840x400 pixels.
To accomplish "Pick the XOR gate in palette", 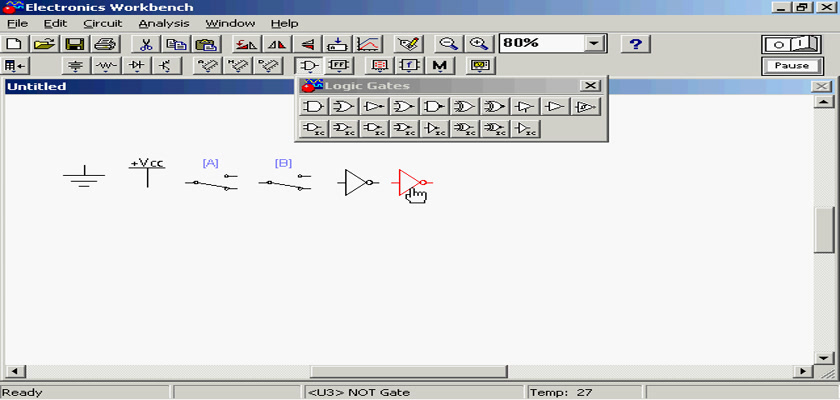I will point(464,107).
